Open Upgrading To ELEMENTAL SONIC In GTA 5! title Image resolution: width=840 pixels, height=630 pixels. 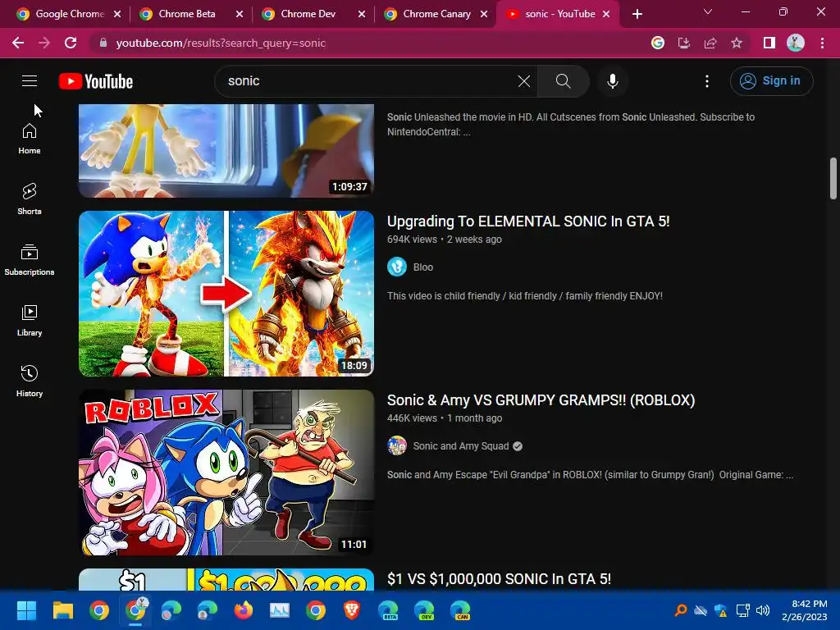point(528,221)
